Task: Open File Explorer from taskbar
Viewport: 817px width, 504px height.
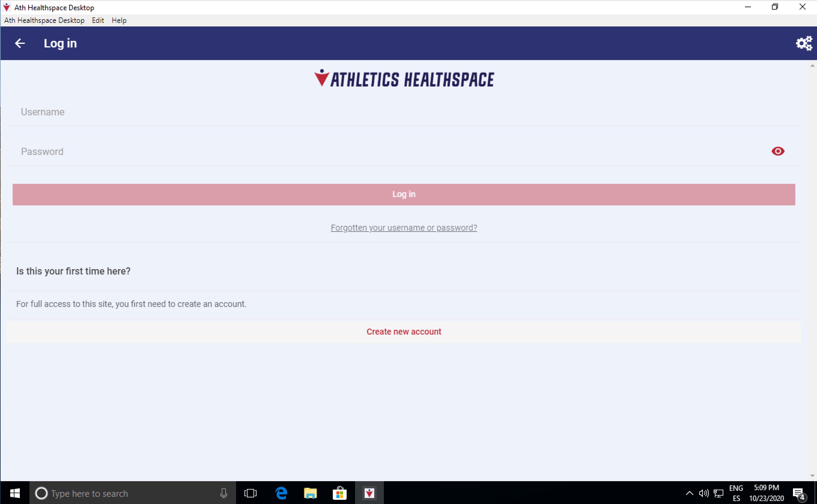Action: (x=310, y=493)
